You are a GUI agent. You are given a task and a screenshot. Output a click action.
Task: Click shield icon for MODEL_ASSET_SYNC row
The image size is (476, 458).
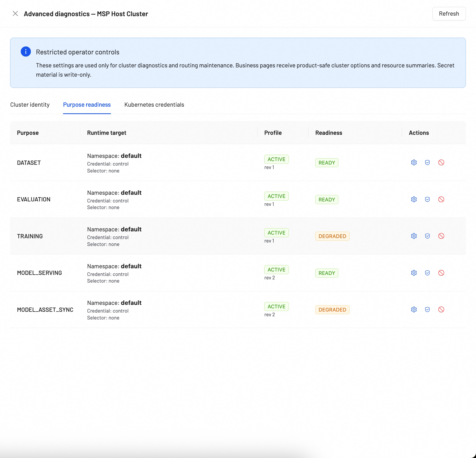pos(427,309)
